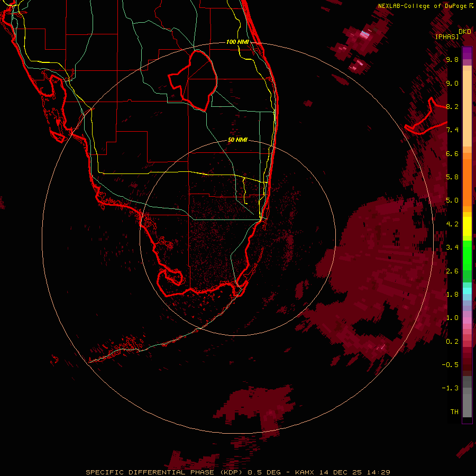Click the 5.0 legend value
Screen dimensions: 476x476
click(x=452, y=200)
